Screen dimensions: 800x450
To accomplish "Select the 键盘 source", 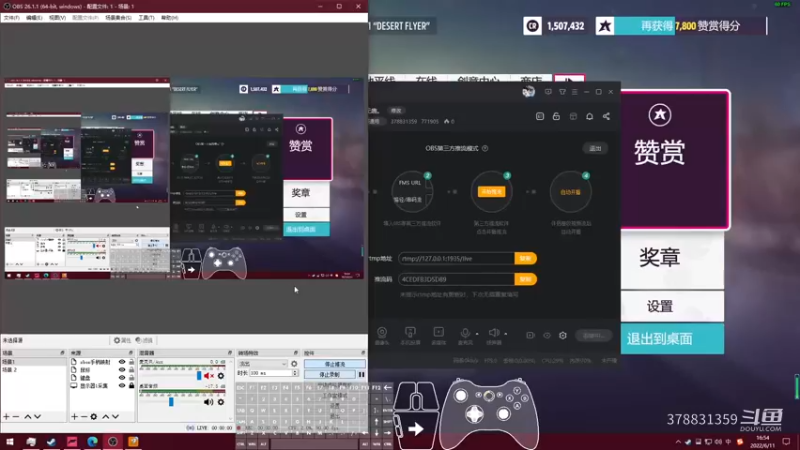I will point(85,378).
